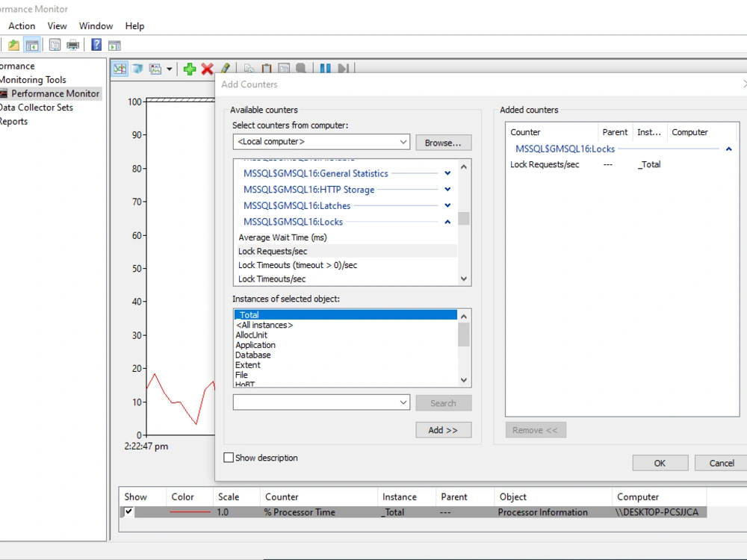
Task: Click red color line for % Processor Time
Action: tap(190, 512)
